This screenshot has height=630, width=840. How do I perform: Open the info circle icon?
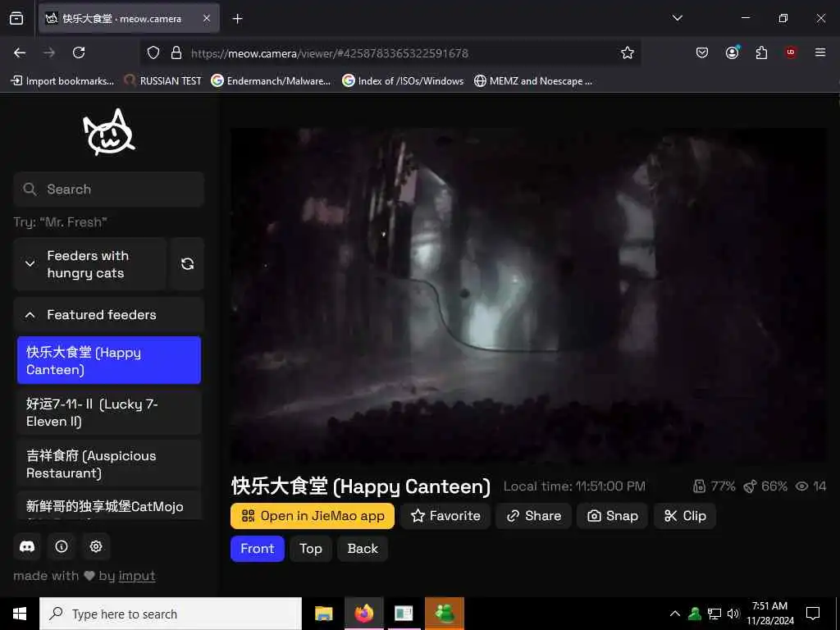pyautogui.click(x=62, y=546)
